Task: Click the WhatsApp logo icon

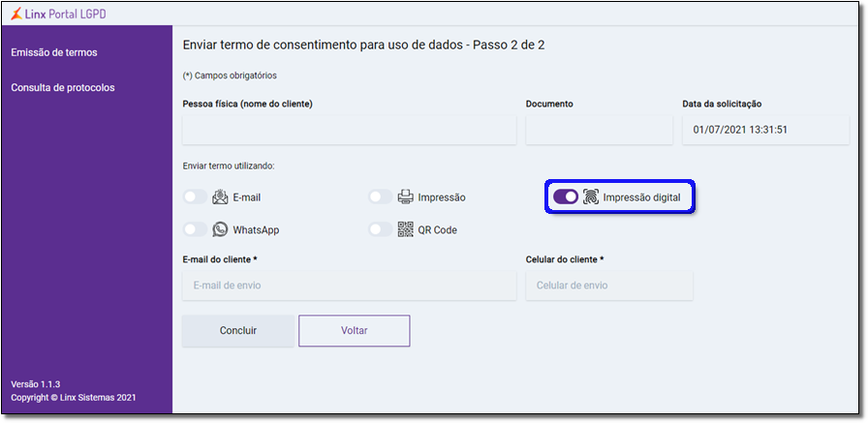Action: click(220, 229)
